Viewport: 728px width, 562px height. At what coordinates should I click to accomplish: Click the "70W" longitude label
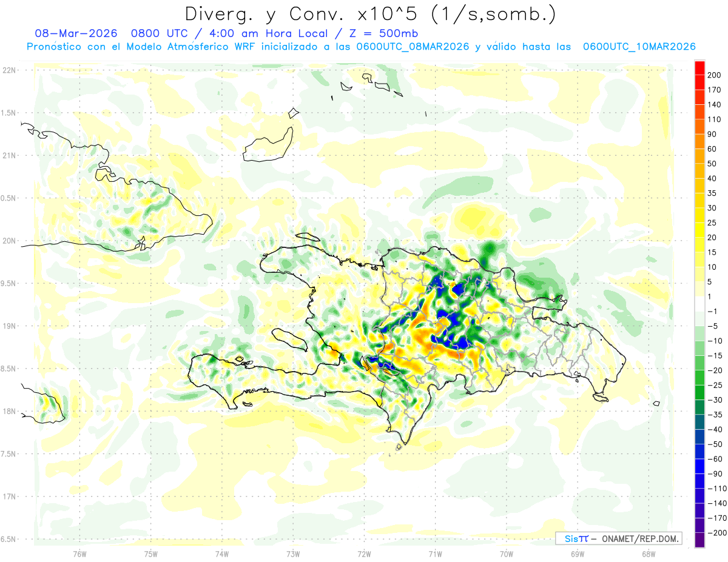507,554
